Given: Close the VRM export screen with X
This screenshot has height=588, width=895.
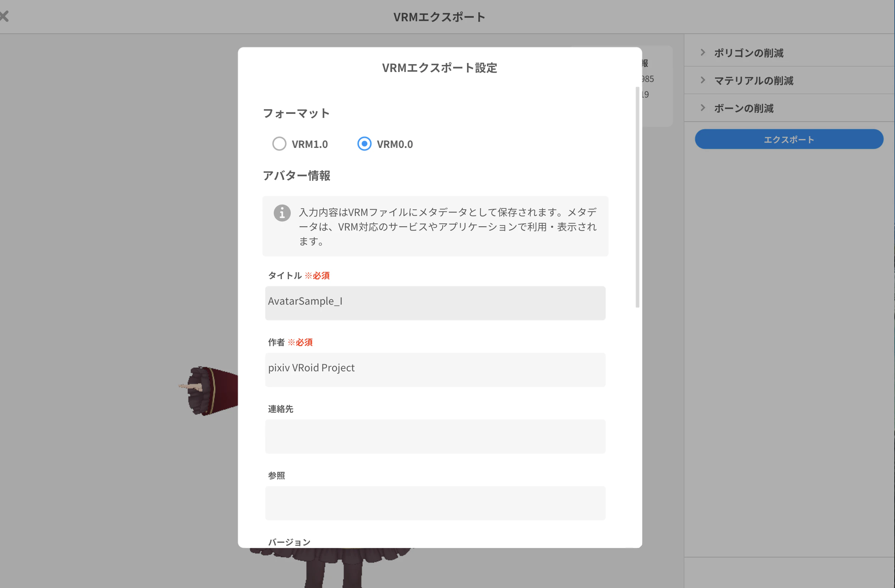Looking at the screenshot, I should 4,16.
